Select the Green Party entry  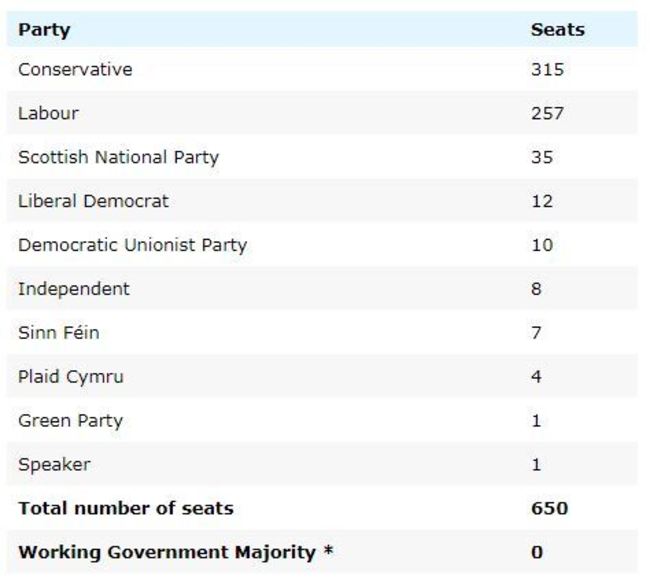pyautogui.click(x=70, y=421)
